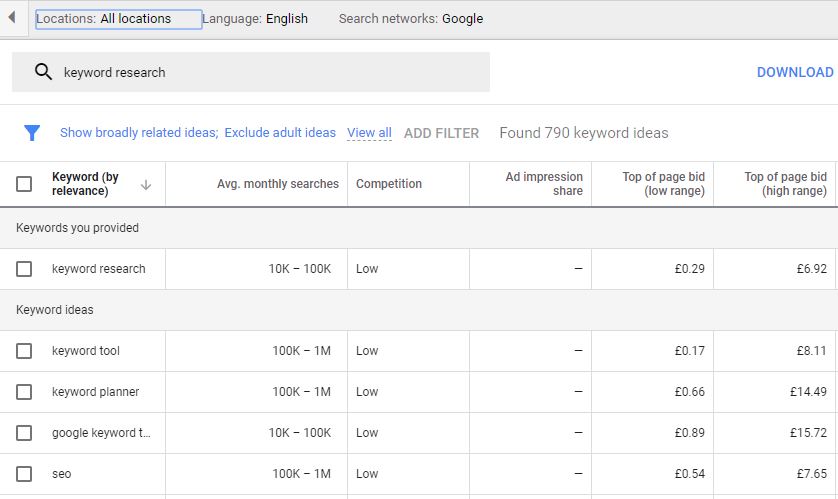Select the seo row checkbox
The width and height of the screenshot is (838, 499).
coord(24,474)
